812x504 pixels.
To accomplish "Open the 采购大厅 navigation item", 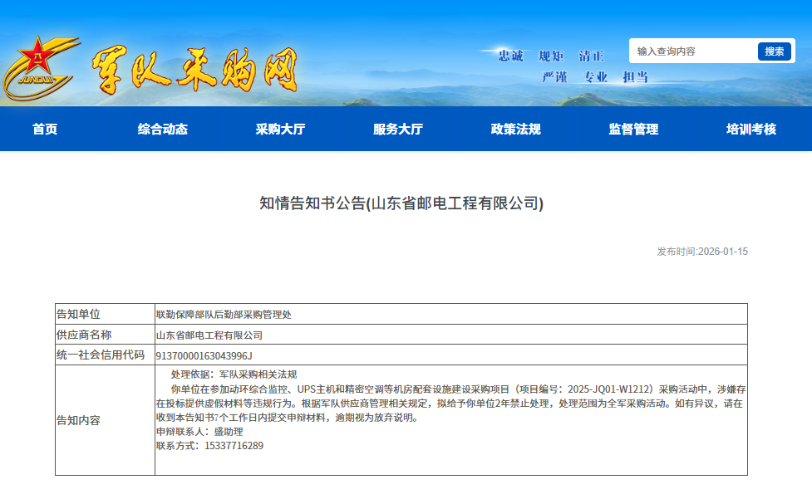I will (280, 130).
